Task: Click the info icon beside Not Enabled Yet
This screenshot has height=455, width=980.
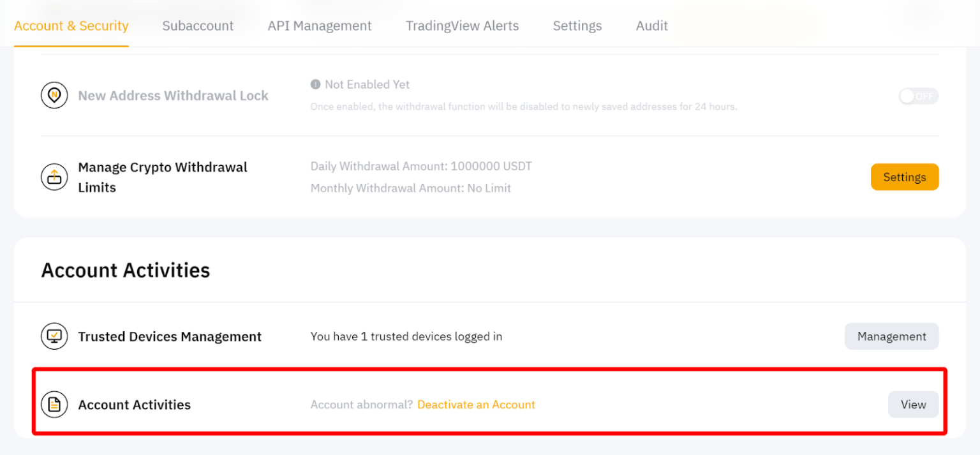Action: [315, 84]
